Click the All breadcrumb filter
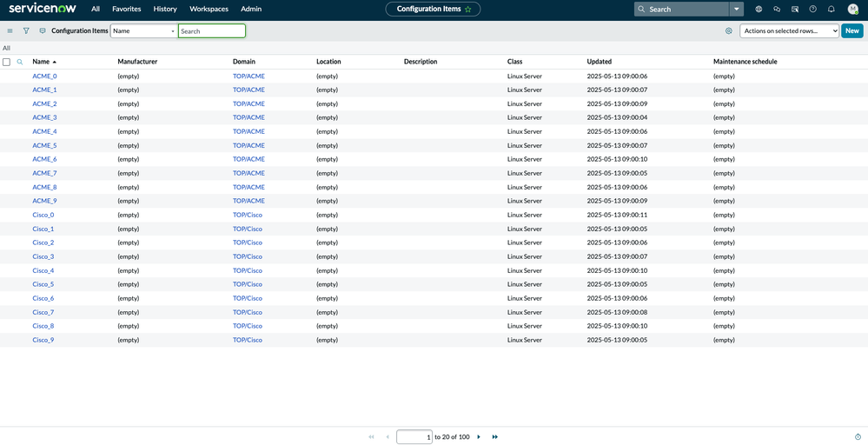Image resolution: width=868 pixels, height=445 pixels. click(x=7, y=48)
